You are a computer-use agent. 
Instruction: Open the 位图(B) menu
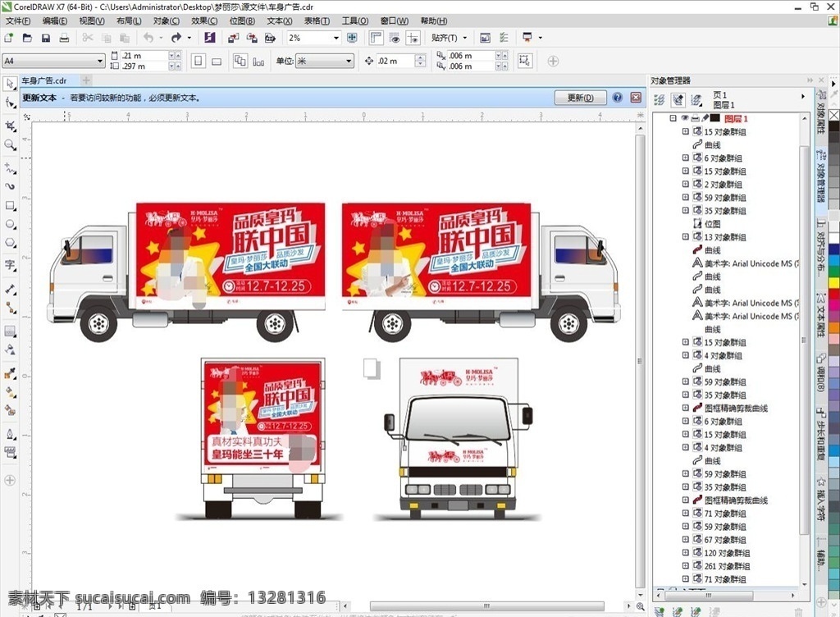pyautogui.click(x=242, y=21)
